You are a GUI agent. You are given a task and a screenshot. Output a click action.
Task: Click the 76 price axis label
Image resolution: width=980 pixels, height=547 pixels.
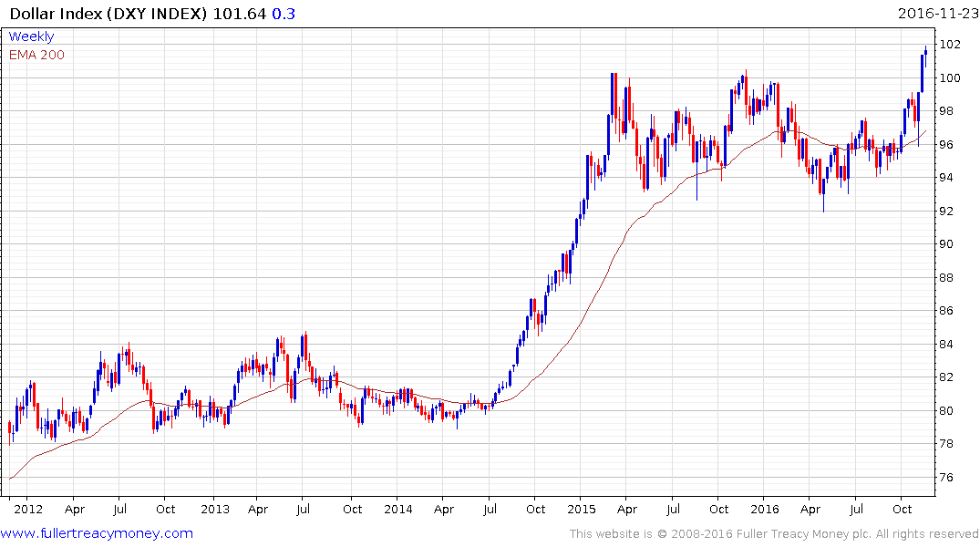coord(946,478)
